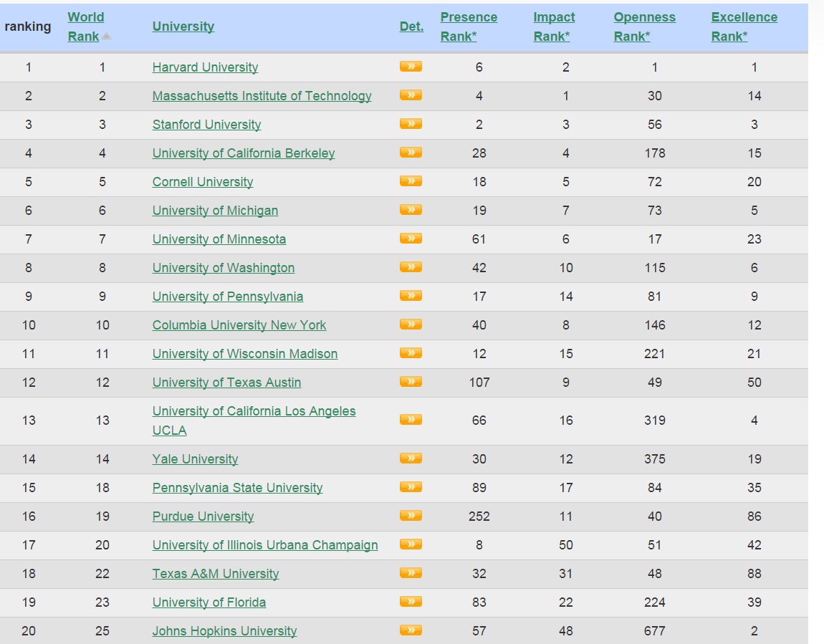Open details icon for University of Minnesota

[x=411, y=239]
